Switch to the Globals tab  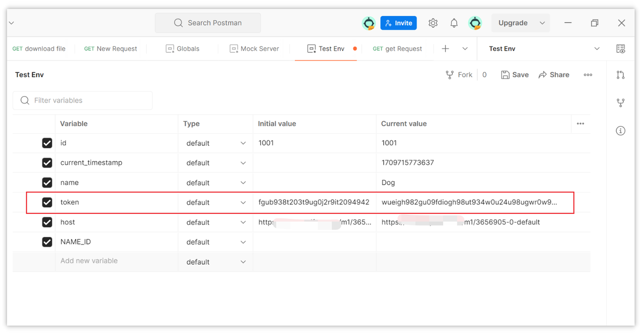(183, 49)
